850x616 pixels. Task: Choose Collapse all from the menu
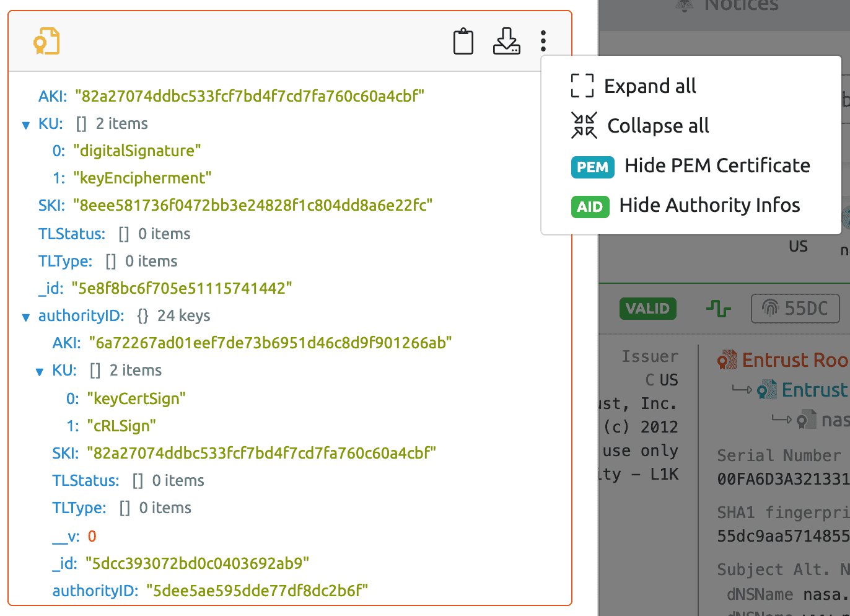point(658,126)
